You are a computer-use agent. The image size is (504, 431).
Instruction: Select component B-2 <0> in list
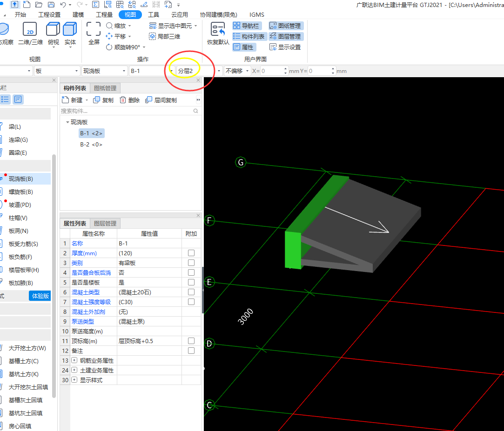point(91,145)
